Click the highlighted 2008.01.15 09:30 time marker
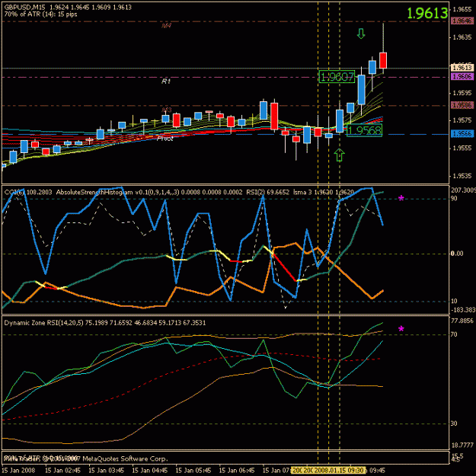476x476 pixels. pyautogui.click(x=339, y=470)
